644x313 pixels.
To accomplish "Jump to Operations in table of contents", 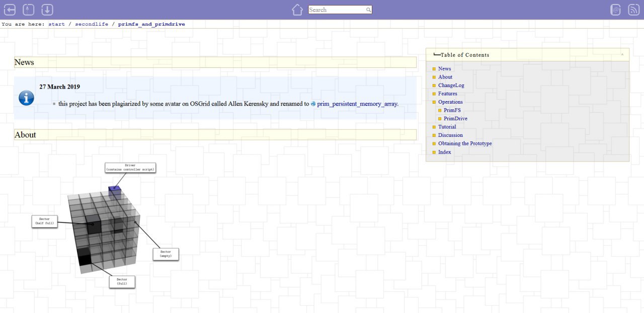I will point(450,102).
